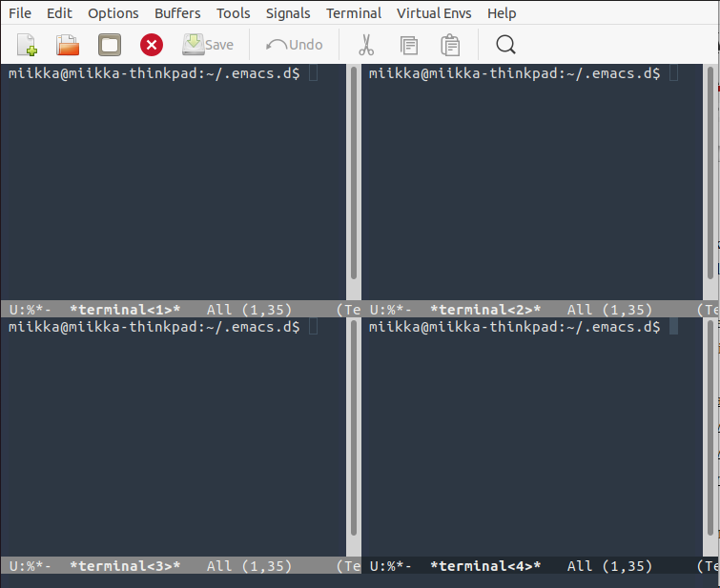Viewport: 720px width, 588px height.
Task: Open the Buffers menu
Action: coord(177,13)
